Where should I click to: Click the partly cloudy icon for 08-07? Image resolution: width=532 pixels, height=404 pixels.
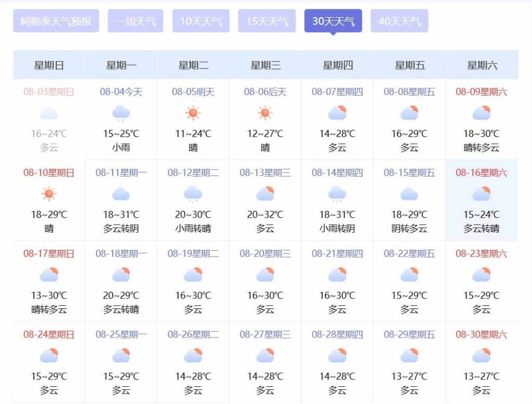tap(337, 113)
